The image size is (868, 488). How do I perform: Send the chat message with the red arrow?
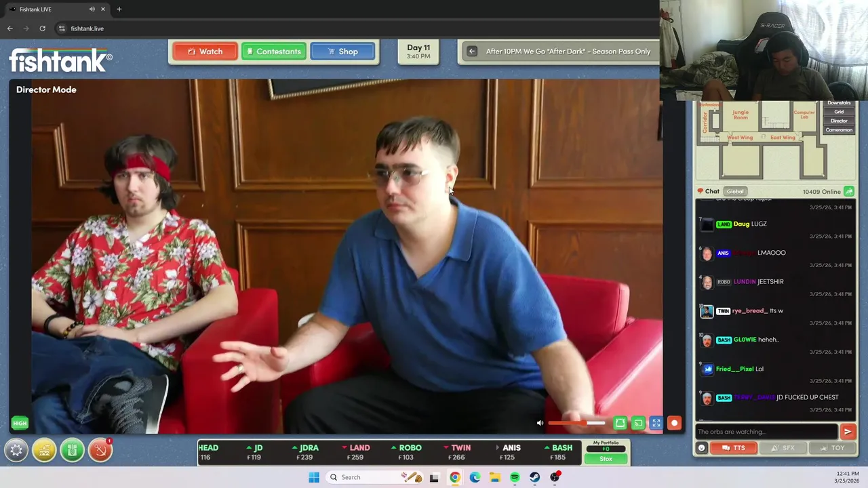pos(847,432)
